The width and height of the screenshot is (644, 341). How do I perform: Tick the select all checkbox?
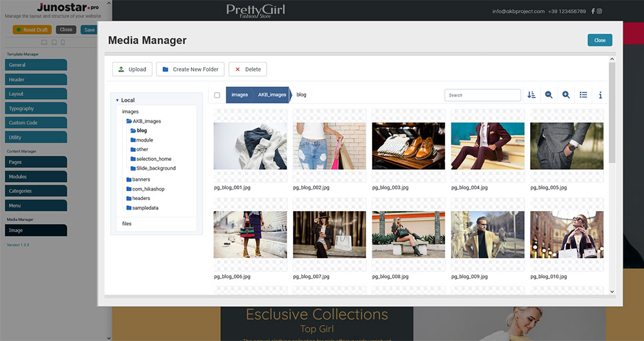[217, 95]
